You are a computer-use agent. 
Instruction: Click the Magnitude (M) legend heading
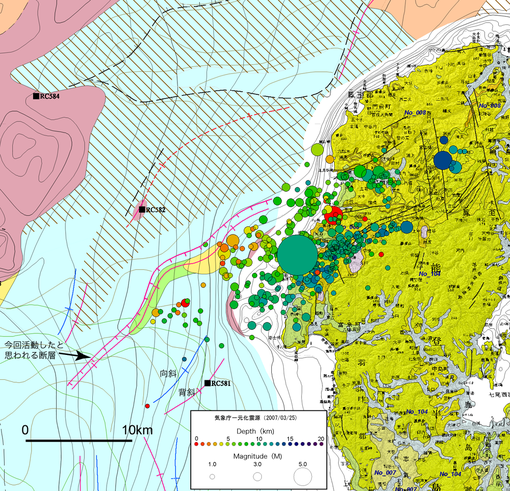(257, 456)
